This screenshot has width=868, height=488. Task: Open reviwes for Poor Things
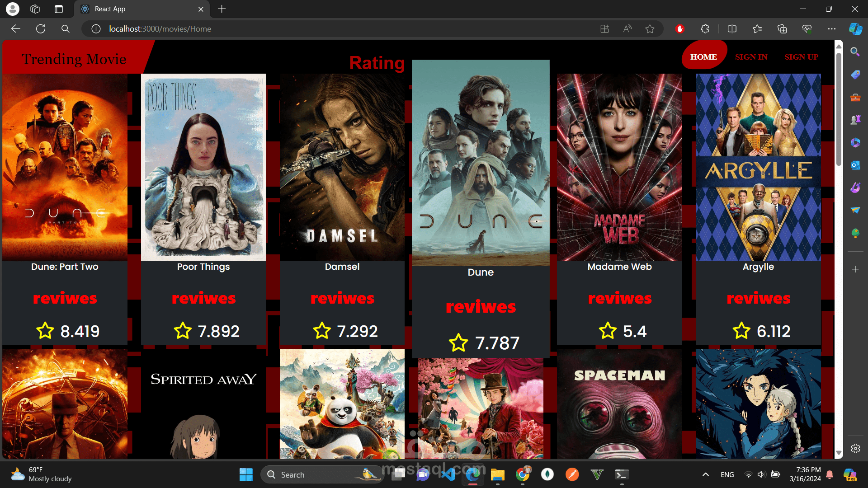pyautogui.click(x=203, y=298)
